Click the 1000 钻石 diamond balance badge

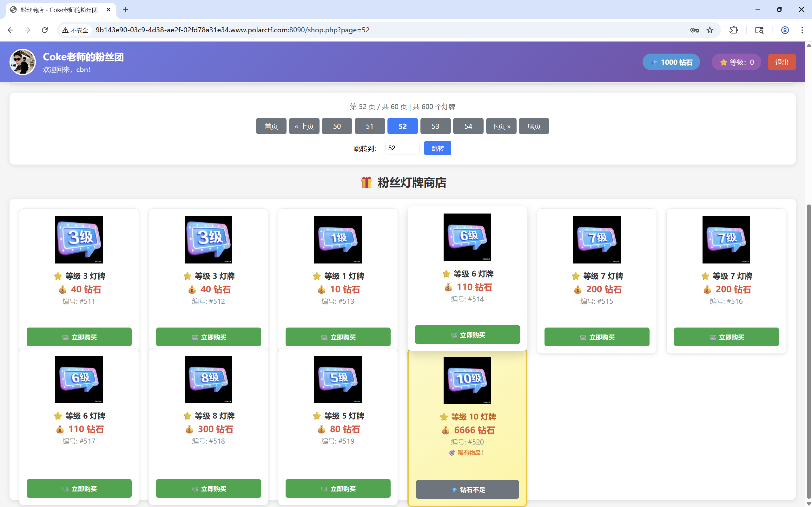pyautogui.click(x=671, y=62)
